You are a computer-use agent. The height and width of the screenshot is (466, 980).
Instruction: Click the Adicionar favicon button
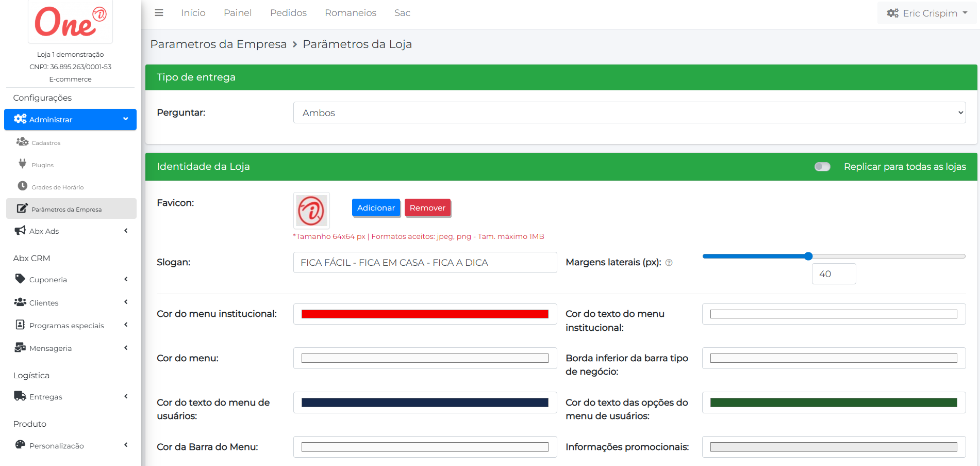tap(376, 208)
